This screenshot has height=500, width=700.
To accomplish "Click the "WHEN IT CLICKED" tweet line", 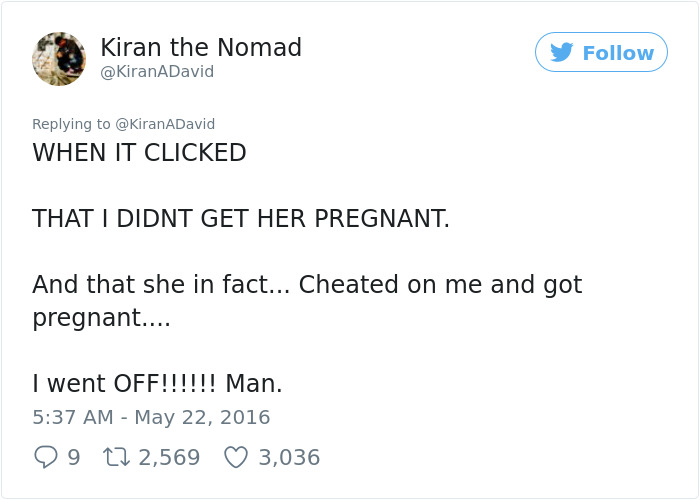I will pos(139,153).
